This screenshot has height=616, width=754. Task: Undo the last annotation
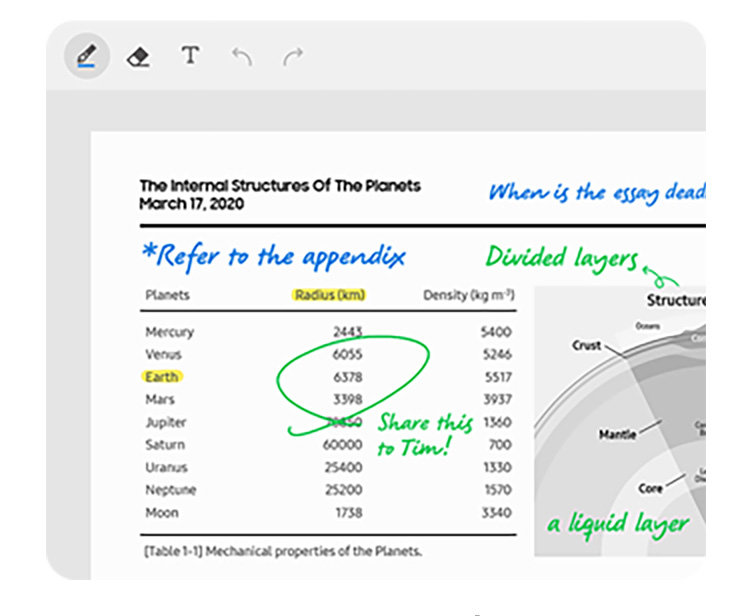click(x=242, y=56)
